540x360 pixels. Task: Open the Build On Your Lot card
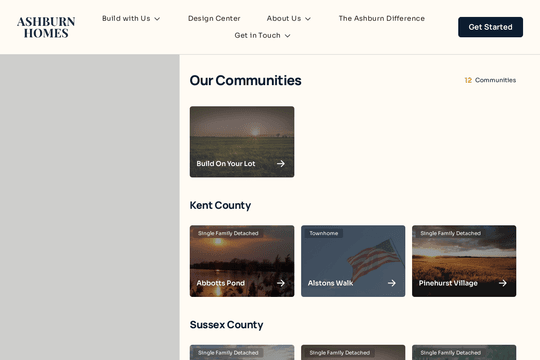242,142
